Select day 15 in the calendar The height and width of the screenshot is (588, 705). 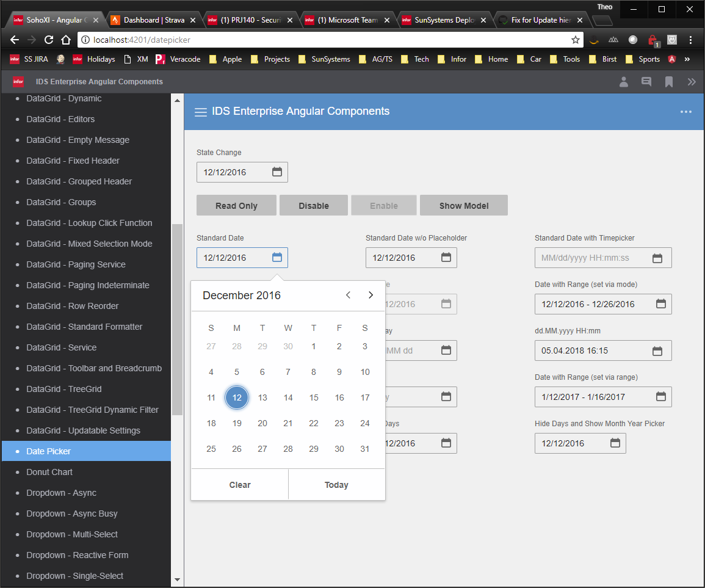click(314, 397)
